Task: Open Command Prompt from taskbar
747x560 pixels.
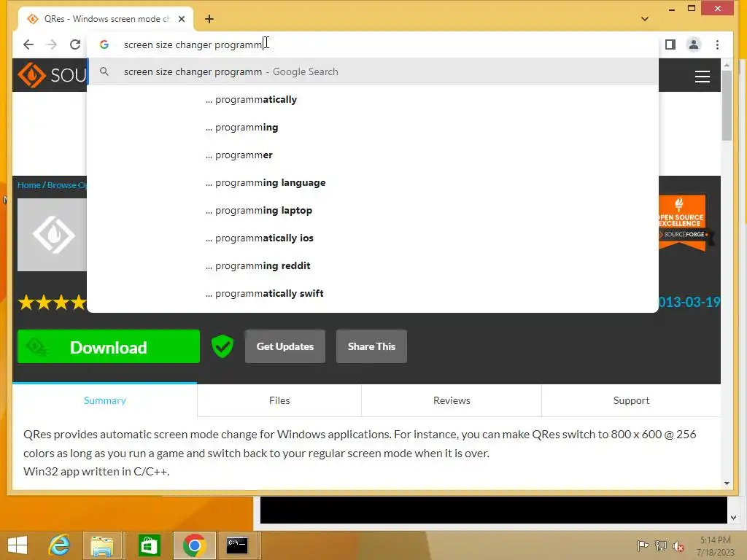Action: tap(237, 545)
